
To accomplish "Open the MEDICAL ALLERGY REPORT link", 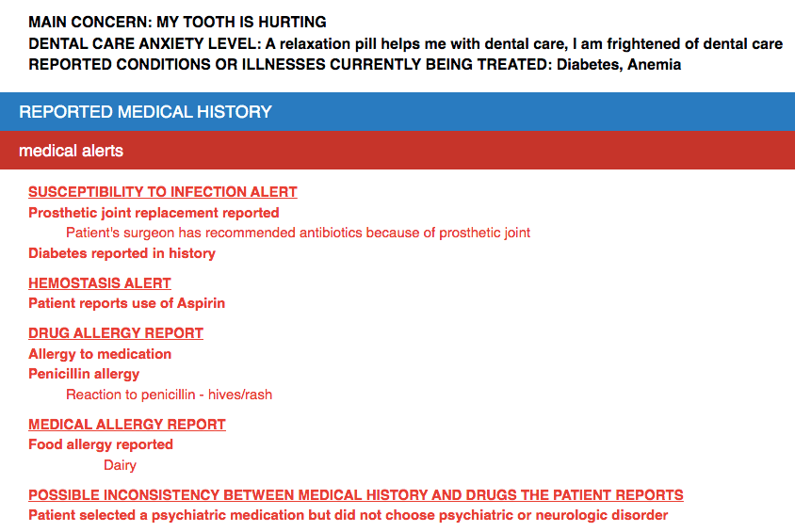I will [127, 425].
